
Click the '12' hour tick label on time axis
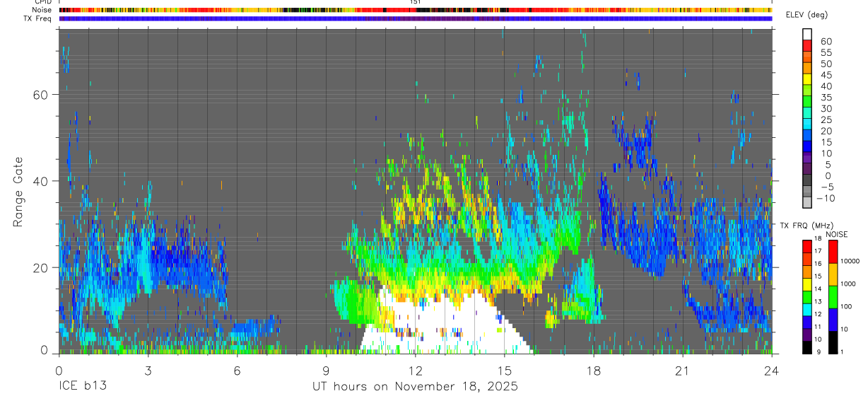point(415,371)
